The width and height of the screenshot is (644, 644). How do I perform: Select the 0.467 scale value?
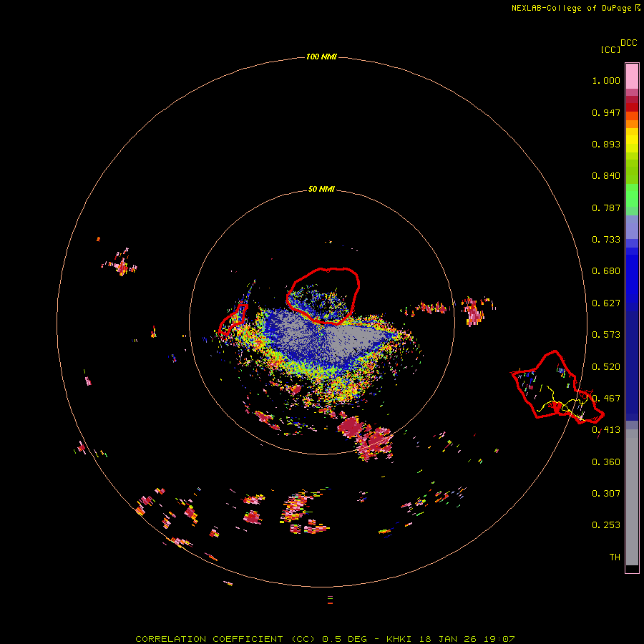[x=606, y=399]
